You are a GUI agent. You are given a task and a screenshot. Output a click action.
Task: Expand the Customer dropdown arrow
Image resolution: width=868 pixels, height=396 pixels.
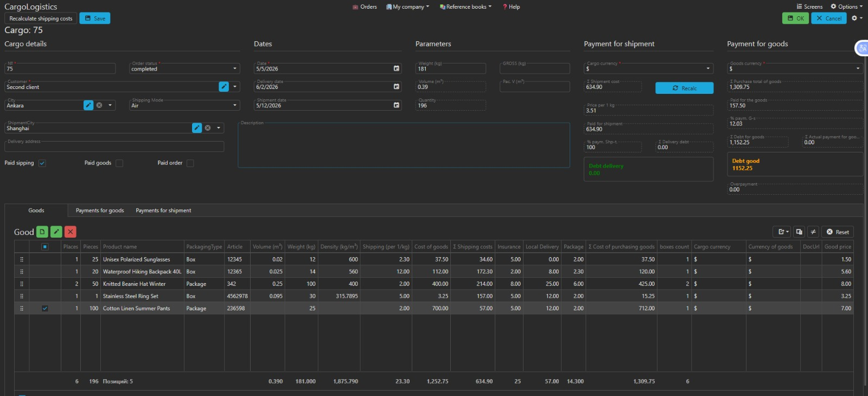click(235, 86)
